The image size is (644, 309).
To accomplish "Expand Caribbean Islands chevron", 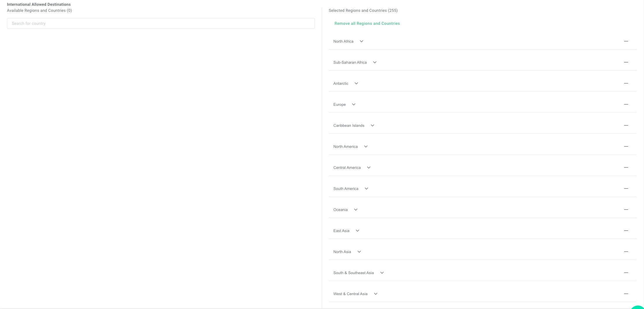I will tap(372, 125).
